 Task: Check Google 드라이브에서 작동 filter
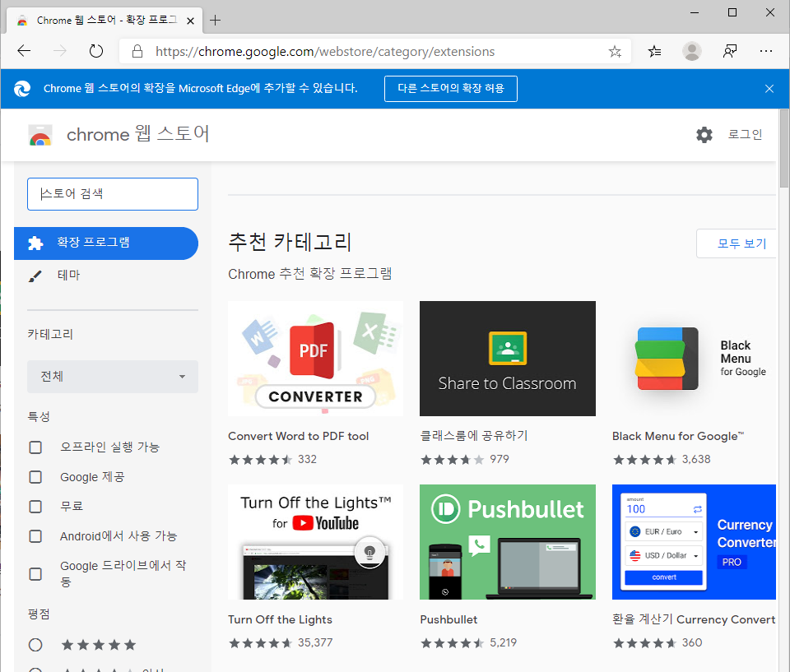(x=35, y=574)
